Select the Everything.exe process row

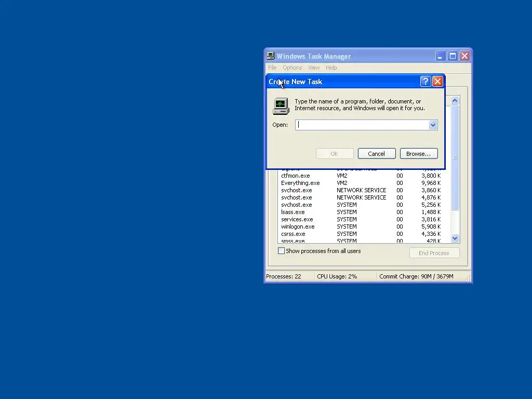[x=364, y=183]
